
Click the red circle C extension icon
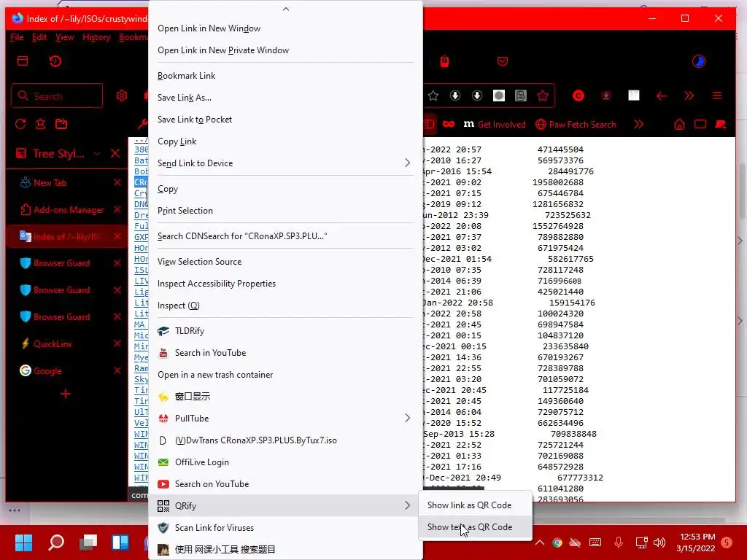[x=578, y=96]
